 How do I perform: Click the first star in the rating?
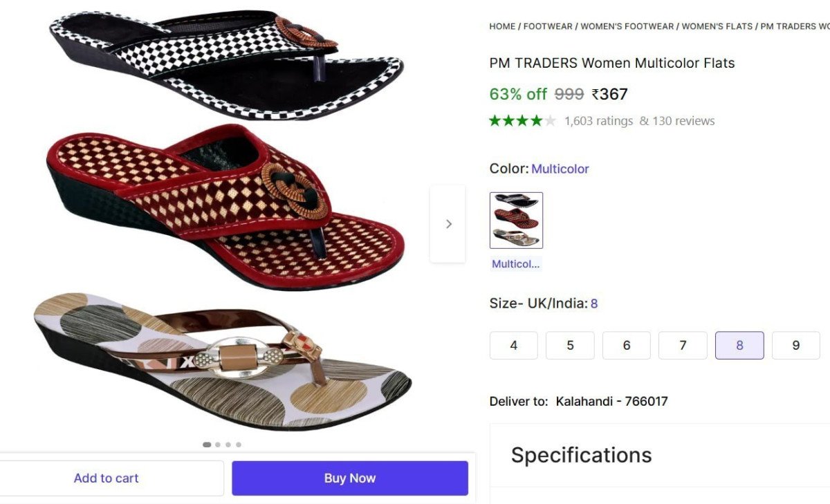494,120
